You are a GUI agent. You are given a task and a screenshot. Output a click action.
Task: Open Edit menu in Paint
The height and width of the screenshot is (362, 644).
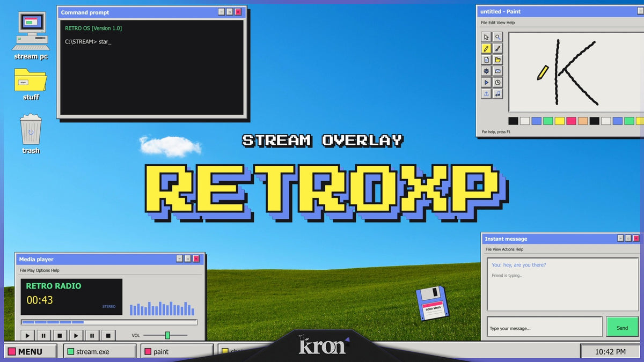pyautogui.click(x=492, y=23)
